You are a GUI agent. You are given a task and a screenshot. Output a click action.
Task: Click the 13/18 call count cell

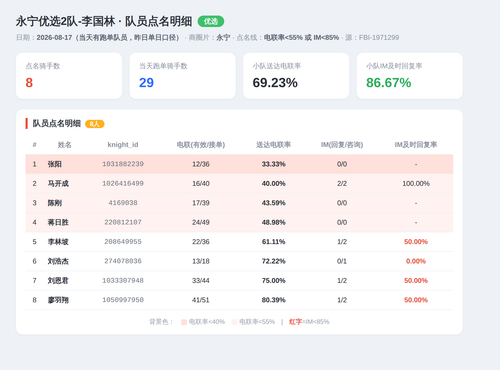coord(201,261)
